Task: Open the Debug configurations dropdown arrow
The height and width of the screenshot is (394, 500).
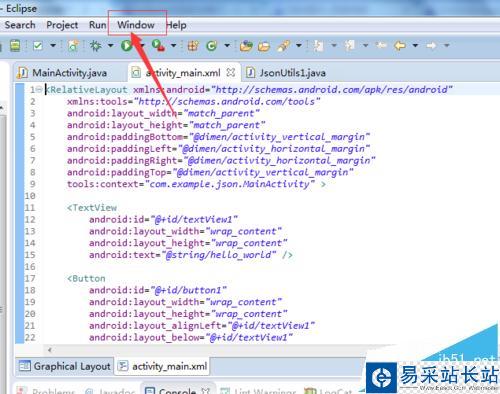Action: 110,45
